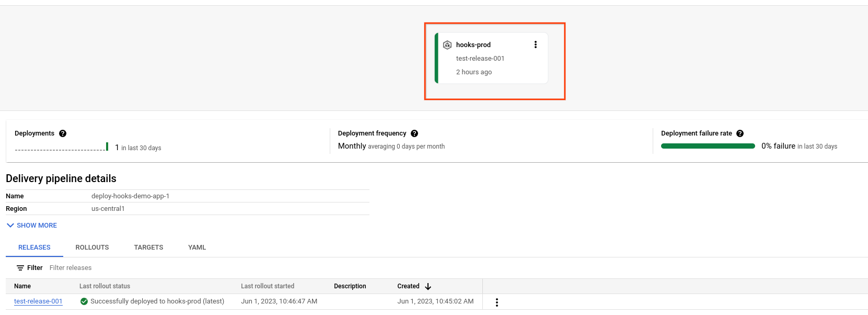Viewport: 868px width, 315px height.
Task: Click the green failure rate progress bar
Action: (708, 147)
